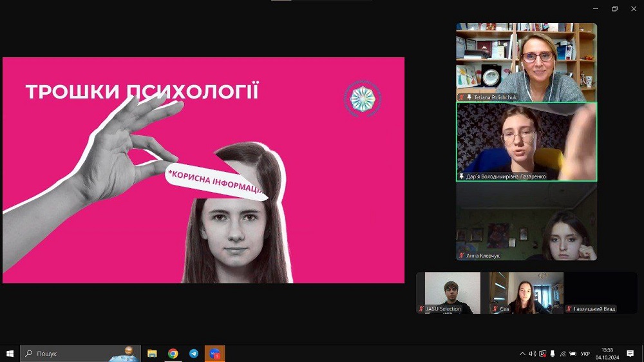
Task: Click the Wi-Fi network tray icon
Action: click(x=563, y=354)
